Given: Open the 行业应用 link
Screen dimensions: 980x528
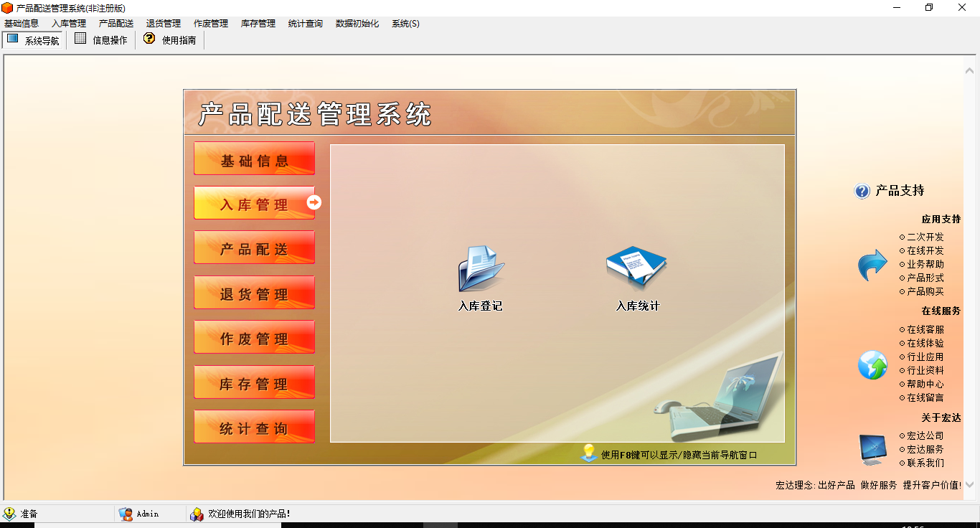Looking at the screenshot, I should 925,357.
